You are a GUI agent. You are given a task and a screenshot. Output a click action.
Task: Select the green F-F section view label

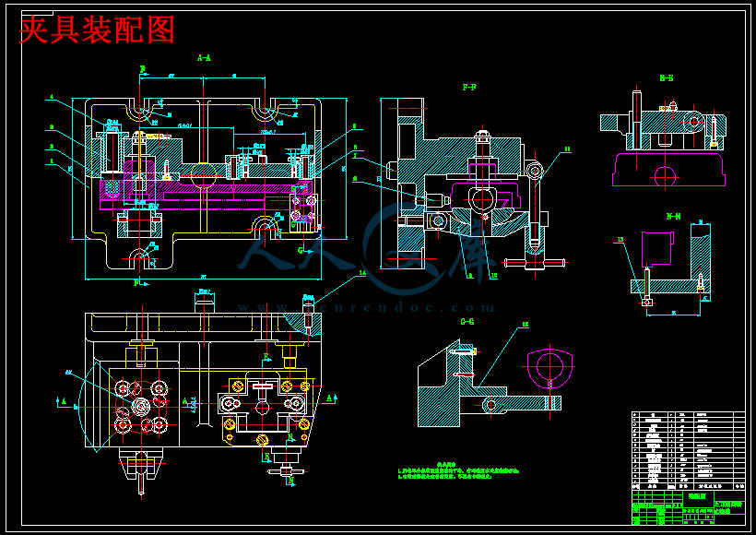(x=469, y=88)
